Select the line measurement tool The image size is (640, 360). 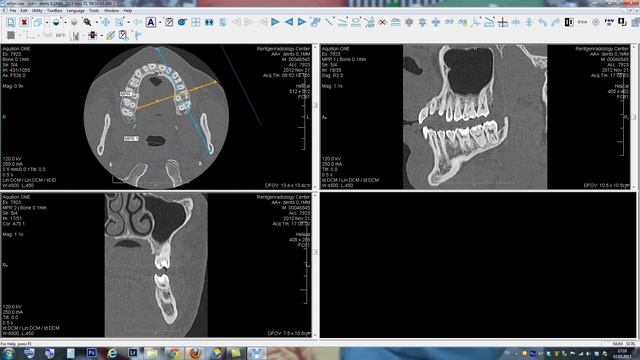point(329,22)
